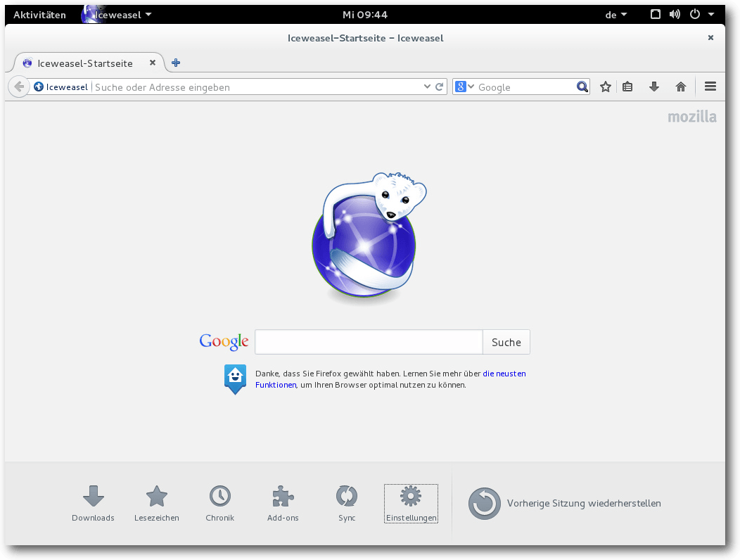Viewport: 740px width, 560px height.
Task: Open the Google search engine selector
Action: [x=464, y=87]
